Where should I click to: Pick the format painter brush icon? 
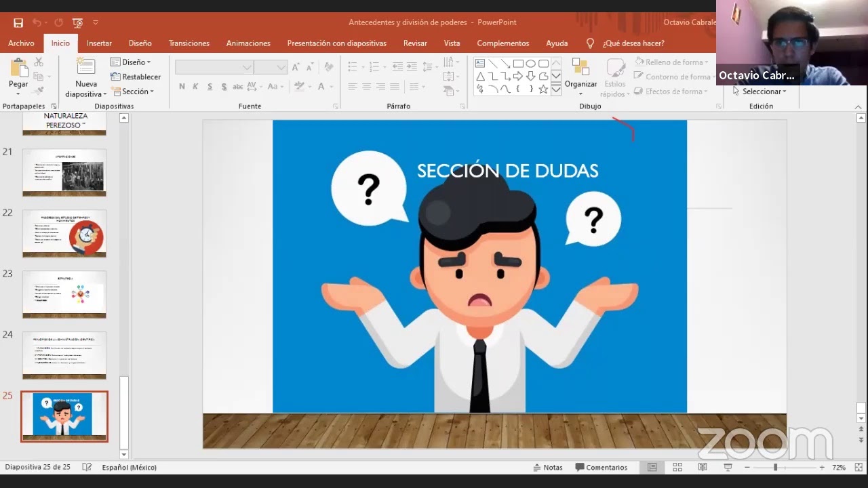click(x=39, y=90)
